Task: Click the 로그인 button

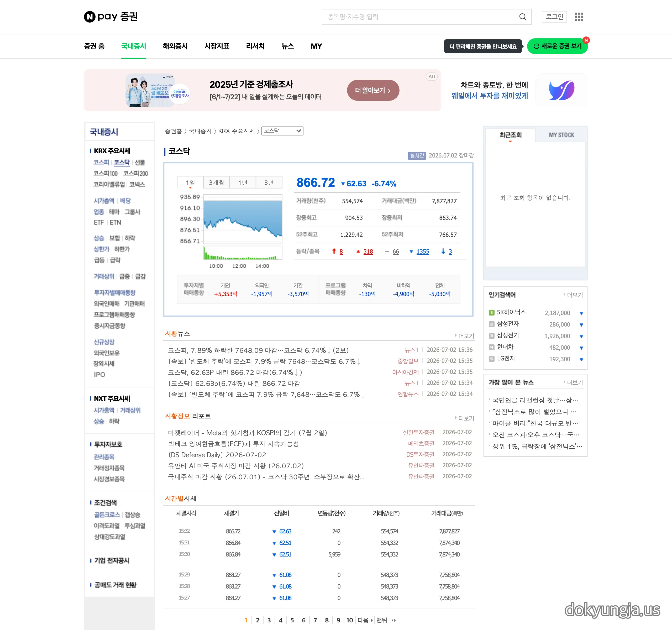Action: click(554, 17)
